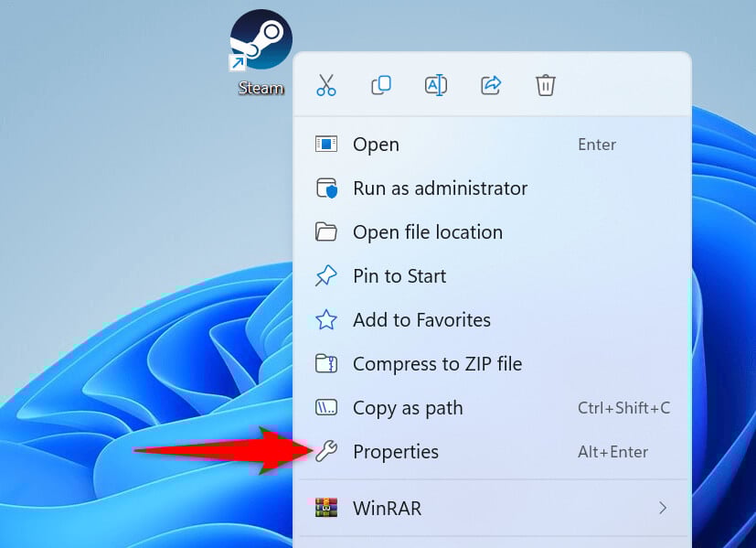Screen dimensions: 756x548
Task: Expand the WinRAR submenu arrow
Action: (663, 508)
